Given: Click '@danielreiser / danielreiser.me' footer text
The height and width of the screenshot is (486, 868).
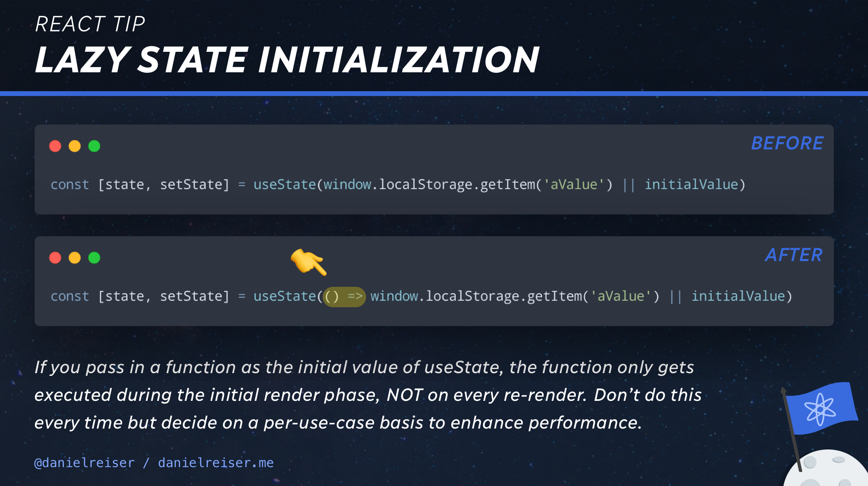Looking at the screenshot, I should point(154,463).
